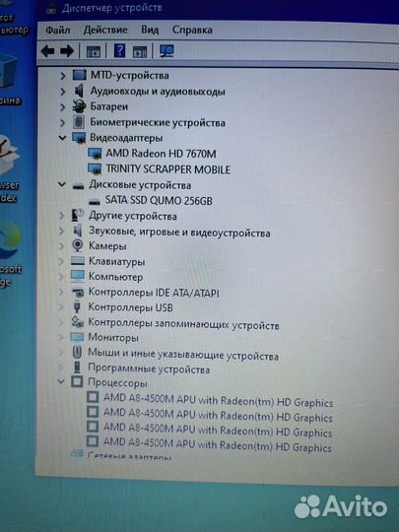Expand the Клавиатуры node
The height and width of the screenshot is (532, 399).
coord(61,261)
